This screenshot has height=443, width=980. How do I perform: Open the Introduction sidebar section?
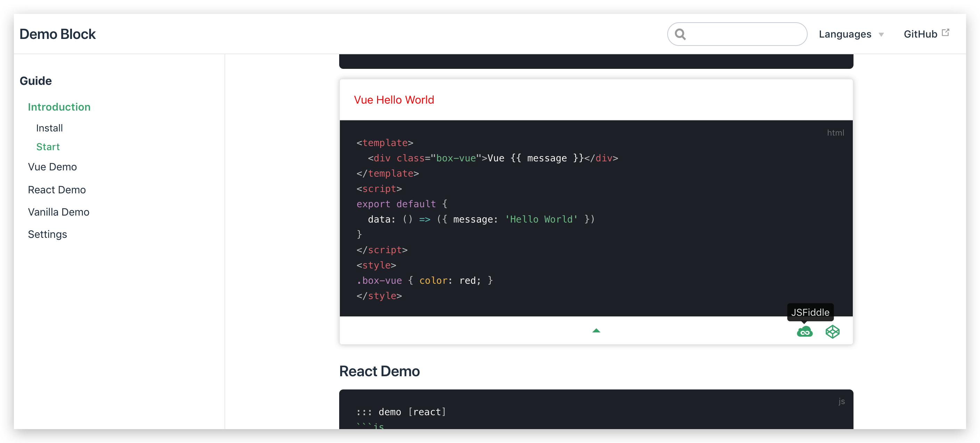[x=59, y=107]
